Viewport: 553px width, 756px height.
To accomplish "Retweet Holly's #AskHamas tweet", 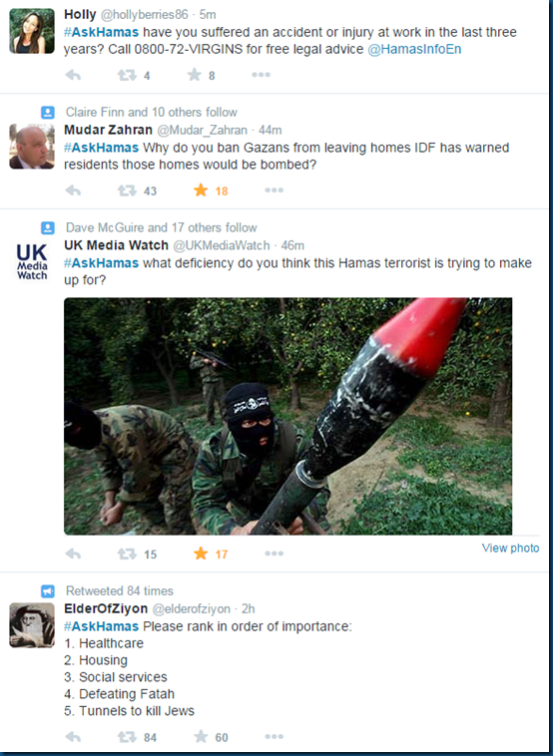I will click(x=127, y=75).
